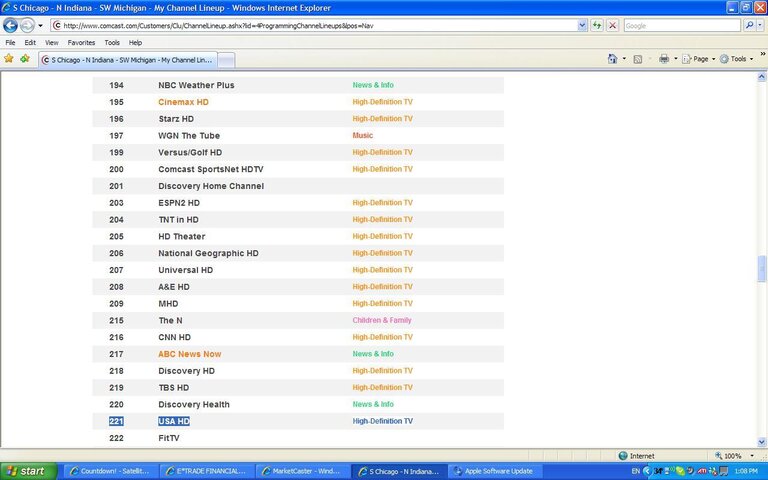Screen dimensions: 768x480
Task: Expand the Print options dropdown arrow
Action: coord(676,59)
